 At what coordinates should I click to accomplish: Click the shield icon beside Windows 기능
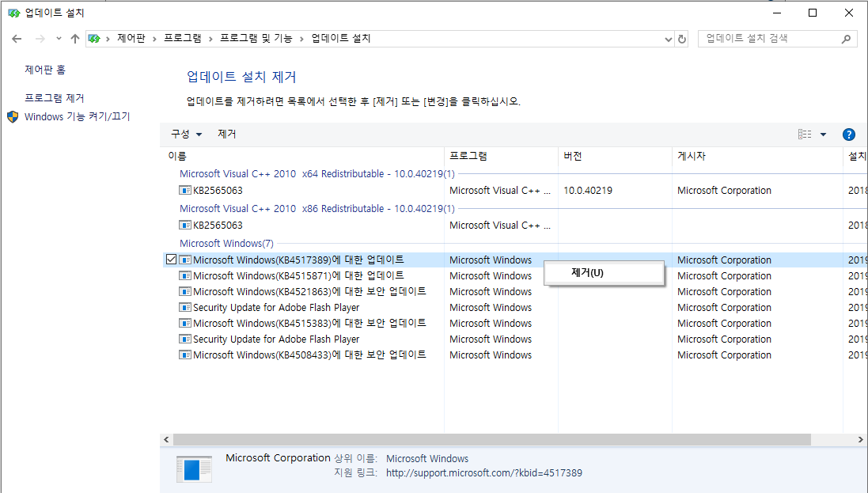click(x=13, y=117)
